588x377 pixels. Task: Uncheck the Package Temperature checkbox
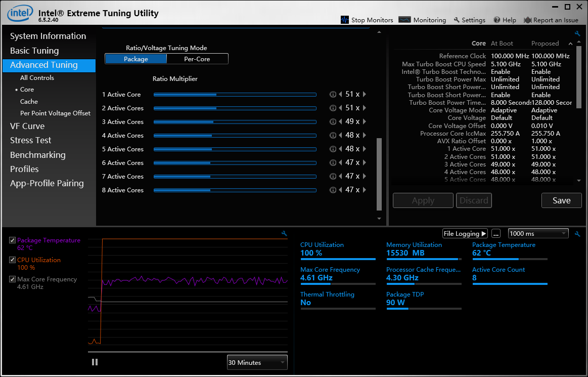click(x=13, y=240)
